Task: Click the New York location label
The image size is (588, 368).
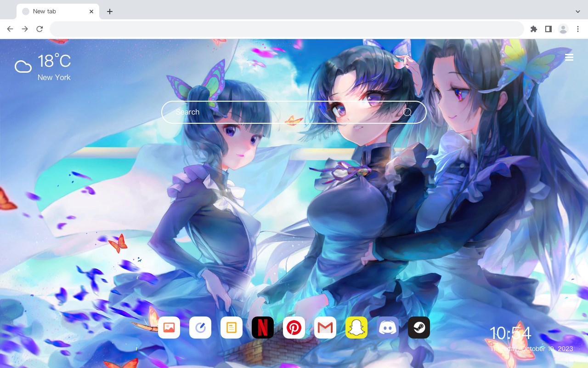Action: point(54,77)
